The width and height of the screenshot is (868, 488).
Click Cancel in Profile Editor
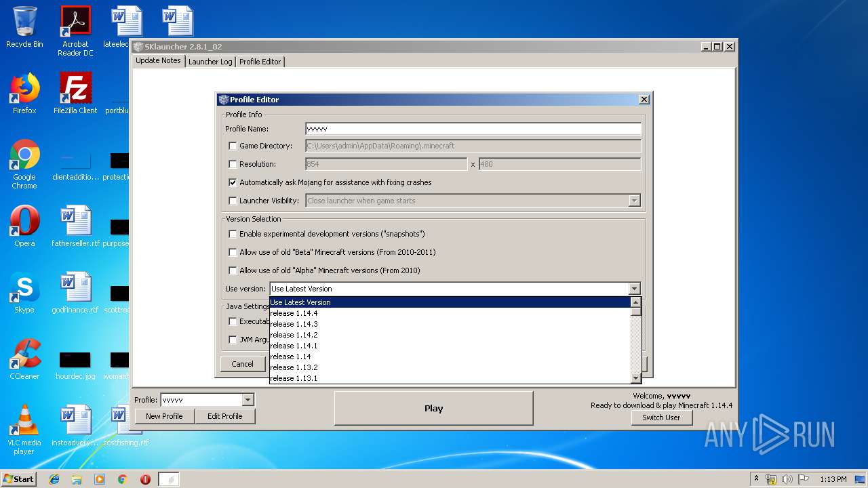tap(242, 364)
